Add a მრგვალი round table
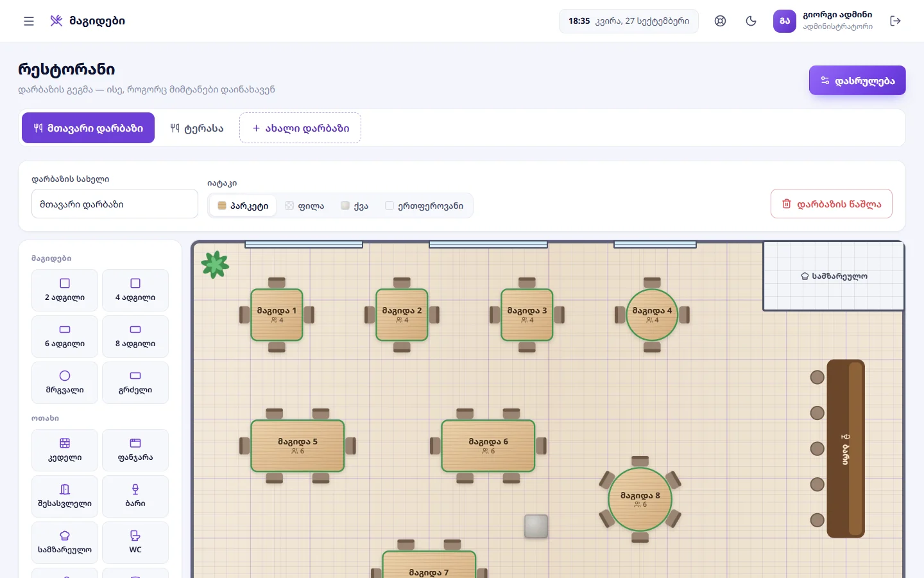Image resolution: width=924 pixels, height=578 pixels. 65,383
